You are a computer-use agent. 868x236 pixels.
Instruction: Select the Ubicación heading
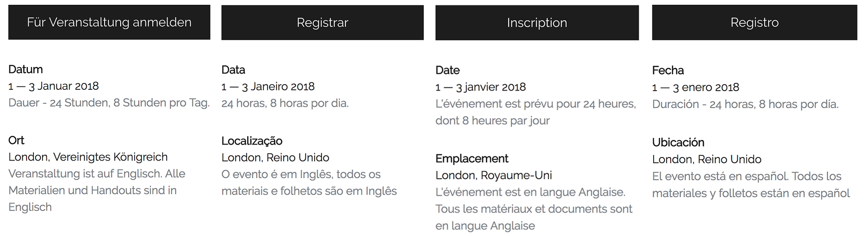678,142
